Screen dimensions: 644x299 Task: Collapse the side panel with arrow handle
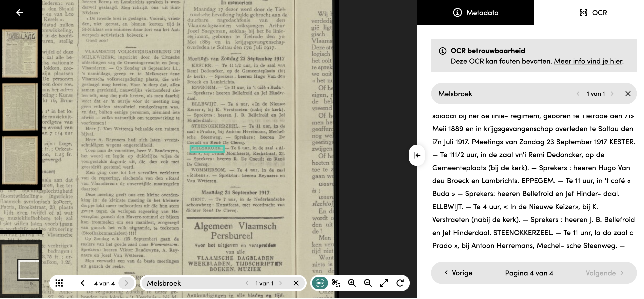pyautogui.click(x=417, y=155)
